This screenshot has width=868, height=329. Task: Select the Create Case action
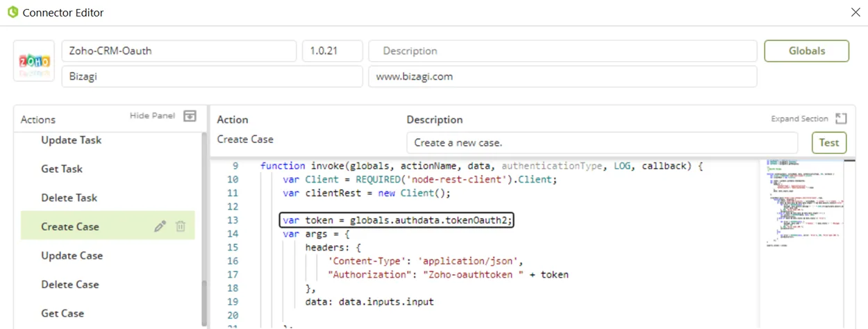point(108,226)
